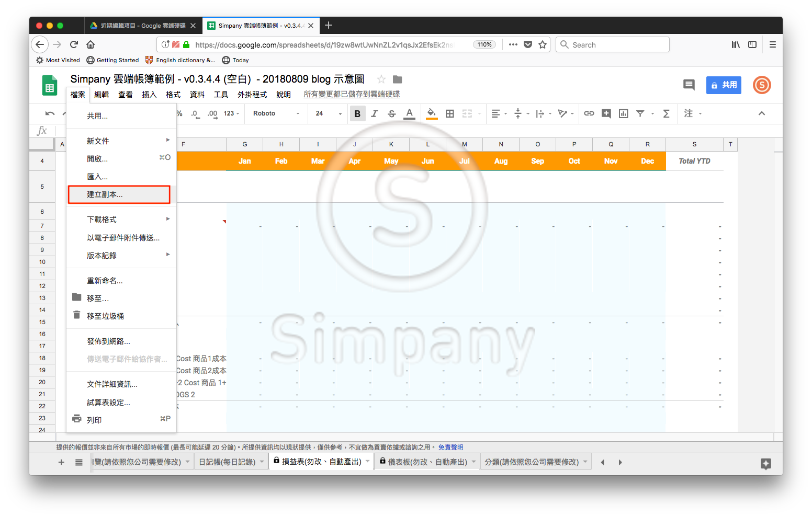Toggle strikethrough text formatting
Viewport: 812px width, 517px height.
tap(392, 113)
